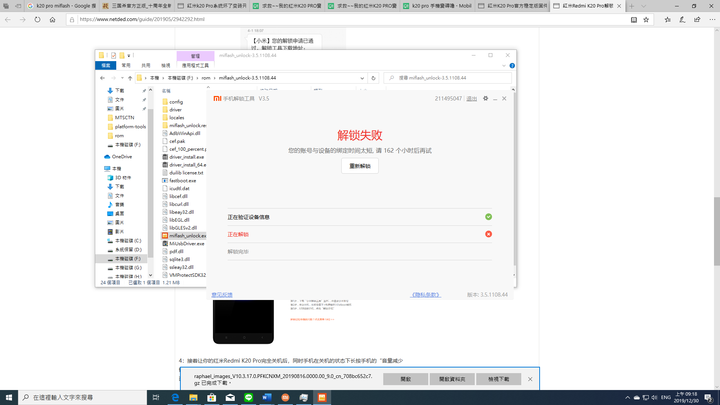Click the 開啟 open download button
The image size is (720, 405).
tap(405, 379)
